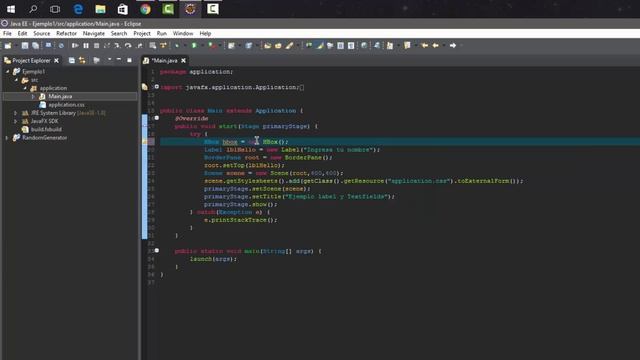640x360 pixels.
Task: Click the Step Into debug icon
Action: (x=117, y=46)
